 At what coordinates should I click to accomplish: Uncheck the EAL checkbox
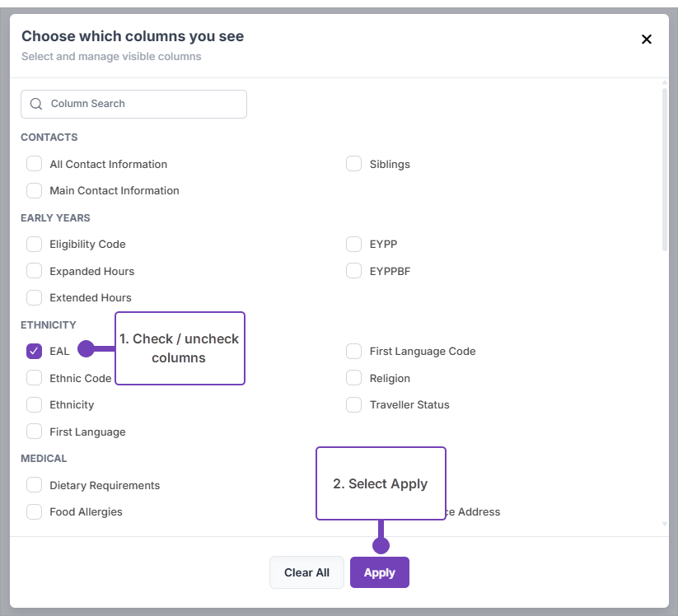[34, 352]
